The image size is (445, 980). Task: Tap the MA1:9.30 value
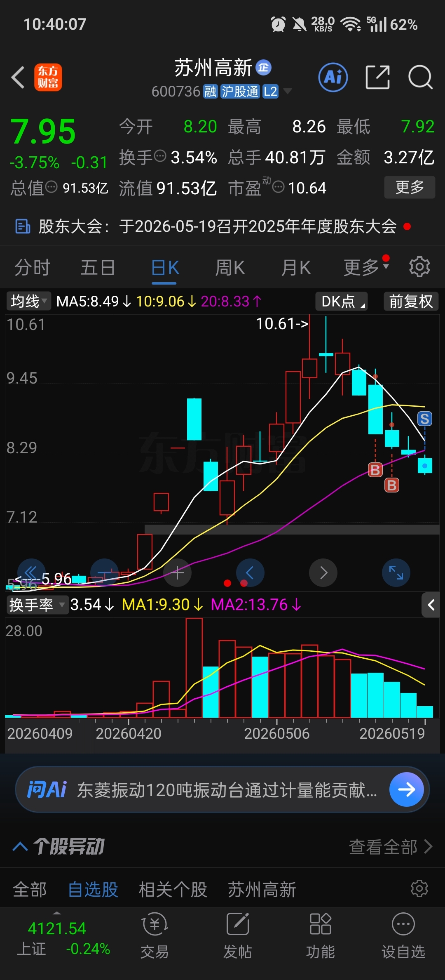(x=162, y=605)
